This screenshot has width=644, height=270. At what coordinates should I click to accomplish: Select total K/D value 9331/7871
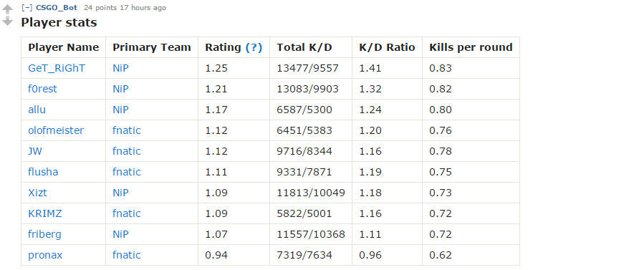coord(304,172)
